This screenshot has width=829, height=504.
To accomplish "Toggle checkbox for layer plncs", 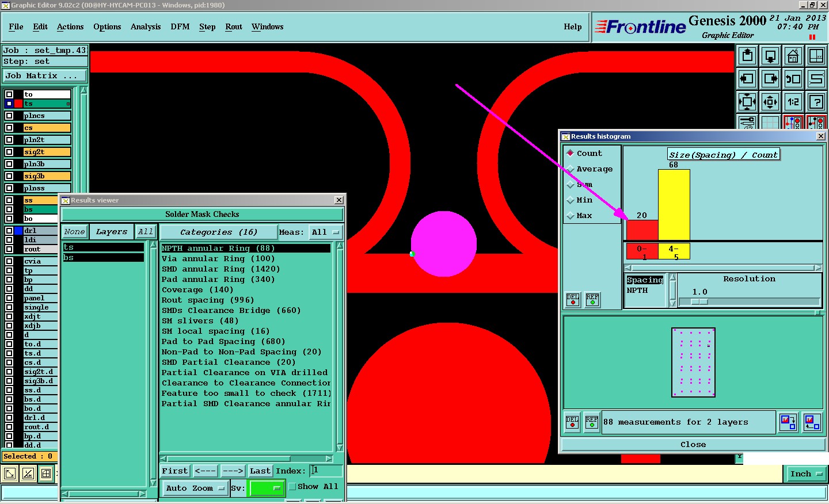I will pos(9,116).
